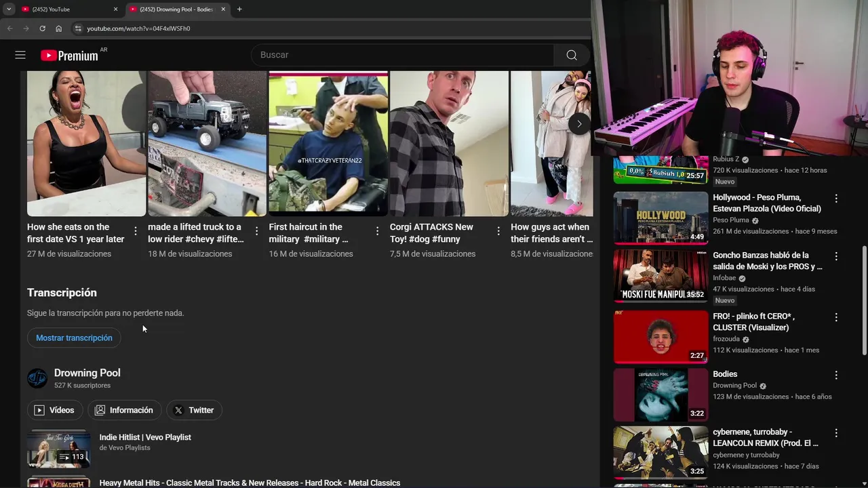
Task: Click the browser home icon
Action: [58, 28]
